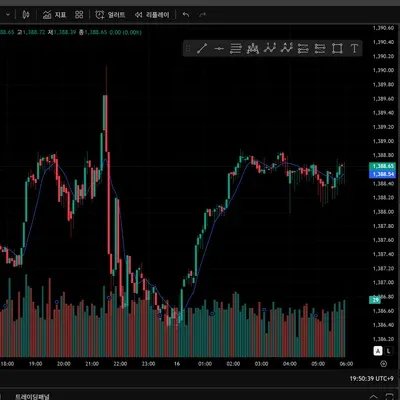Open timezone menu at 19:50:39 UTC+9
This screenshot has width=400, height=400.
click(371, 379)
